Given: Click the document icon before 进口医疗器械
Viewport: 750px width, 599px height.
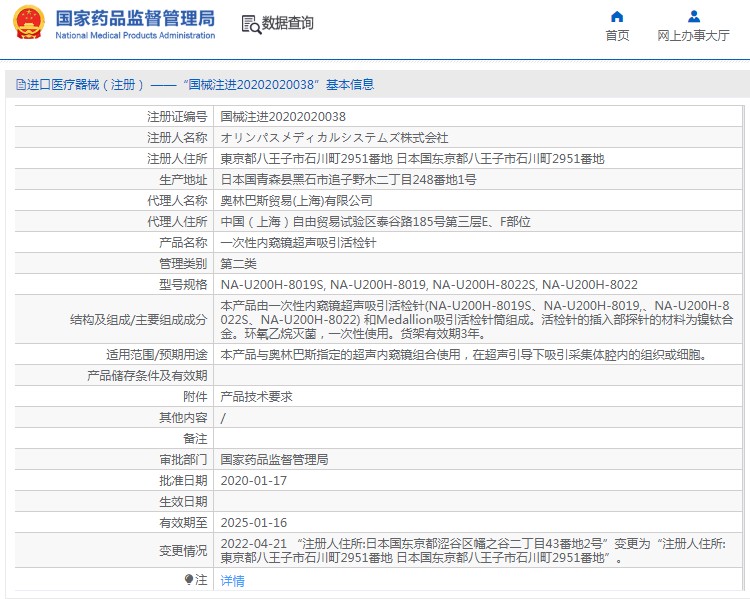Looking at the screenshot, I should click(21, 85).
